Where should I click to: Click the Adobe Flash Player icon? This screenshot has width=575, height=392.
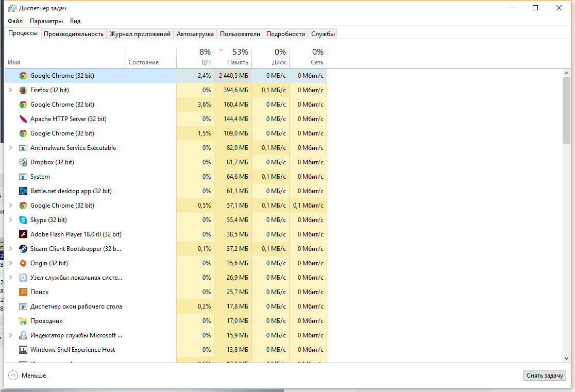click(x=23, y=234)
